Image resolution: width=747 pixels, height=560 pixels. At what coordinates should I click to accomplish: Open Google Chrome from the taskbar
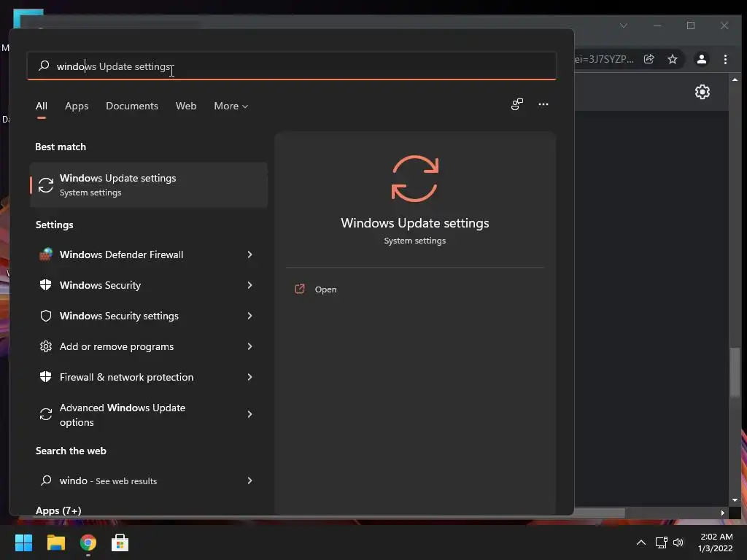tap(88, 542)
